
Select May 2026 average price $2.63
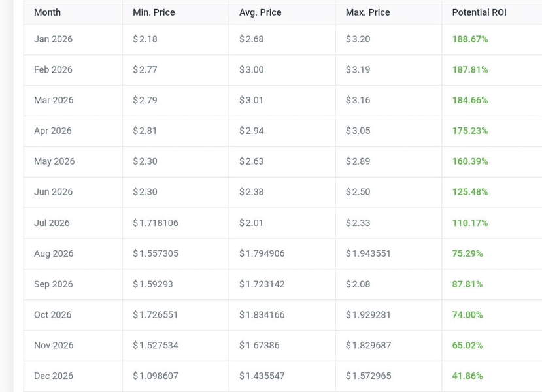251,161
